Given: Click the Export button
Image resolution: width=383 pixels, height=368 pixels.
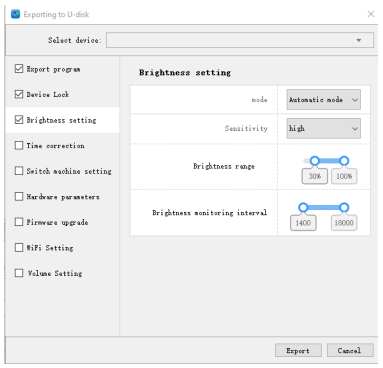Looking at the screenshot, I should coord(298,350).
